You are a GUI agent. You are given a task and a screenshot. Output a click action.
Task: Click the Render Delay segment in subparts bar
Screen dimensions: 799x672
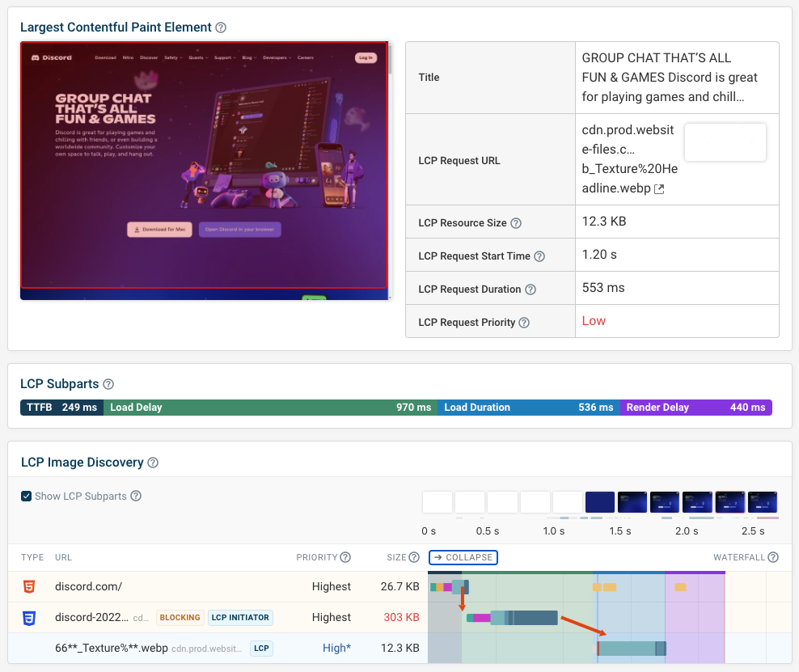tap(696, 408)
